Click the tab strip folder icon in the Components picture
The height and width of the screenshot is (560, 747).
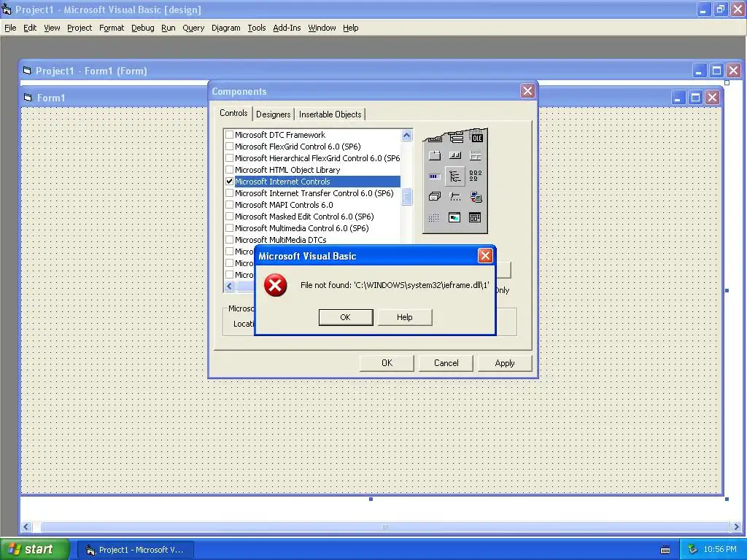(x=434, y=156)
